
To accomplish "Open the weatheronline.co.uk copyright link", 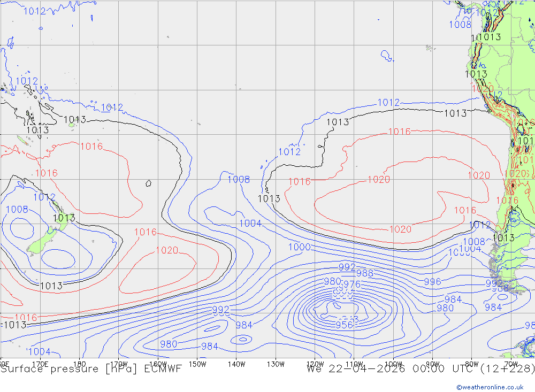I will click(x=490, y=387).
